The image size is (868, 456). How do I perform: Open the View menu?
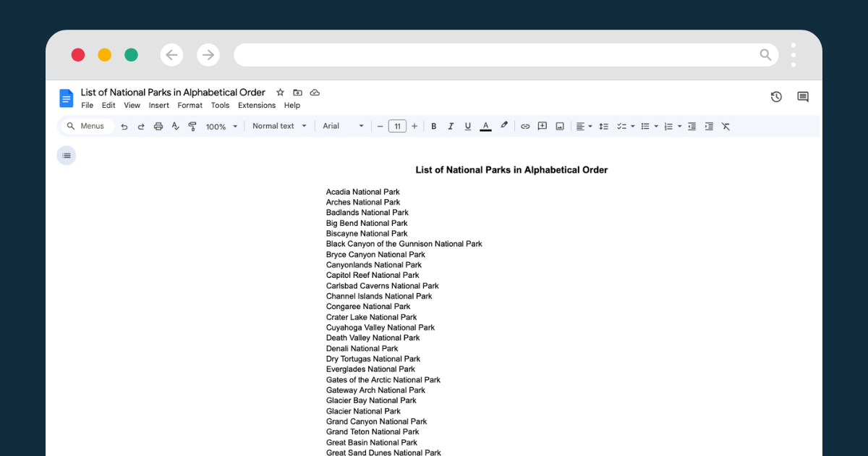132,106
